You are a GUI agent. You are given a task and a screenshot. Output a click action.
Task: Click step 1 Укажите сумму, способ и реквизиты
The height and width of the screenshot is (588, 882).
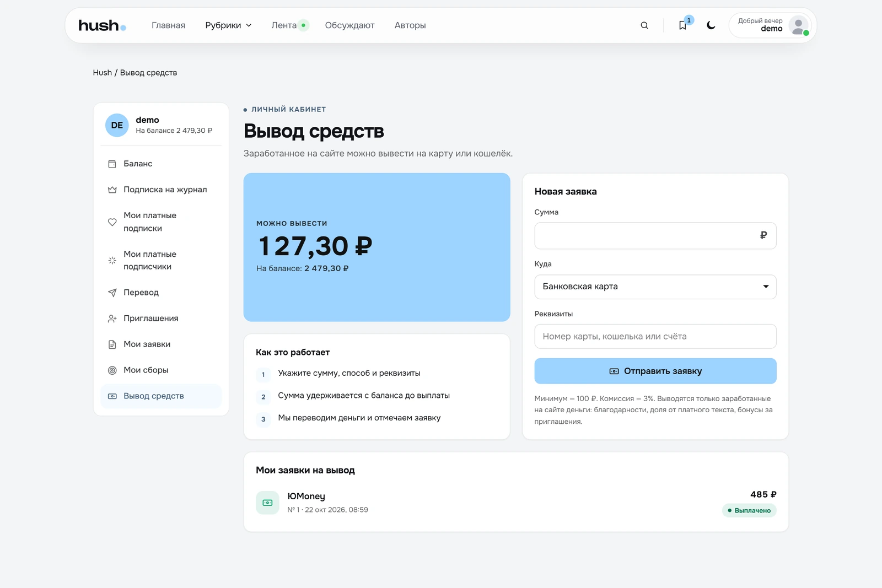click(x=349, y=373)
